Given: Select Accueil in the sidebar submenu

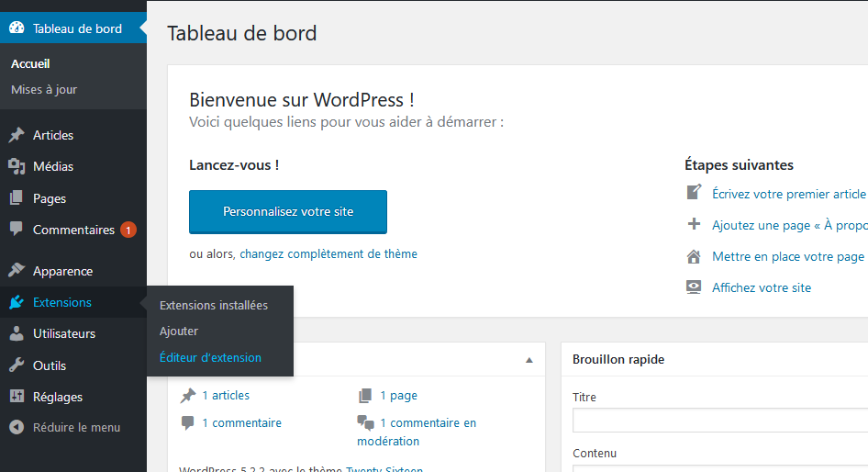Looking at the screenshot, I should (x=30, y=63).
